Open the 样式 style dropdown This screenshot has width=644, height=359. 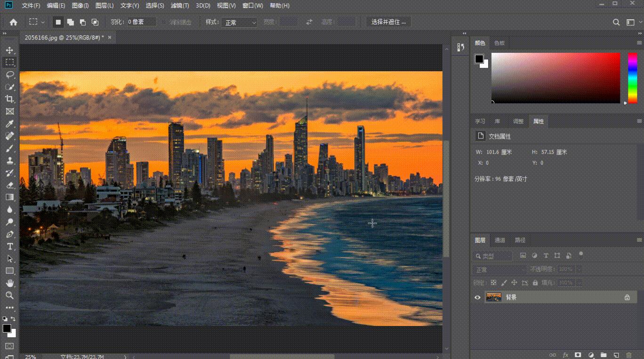click(240, 22)
